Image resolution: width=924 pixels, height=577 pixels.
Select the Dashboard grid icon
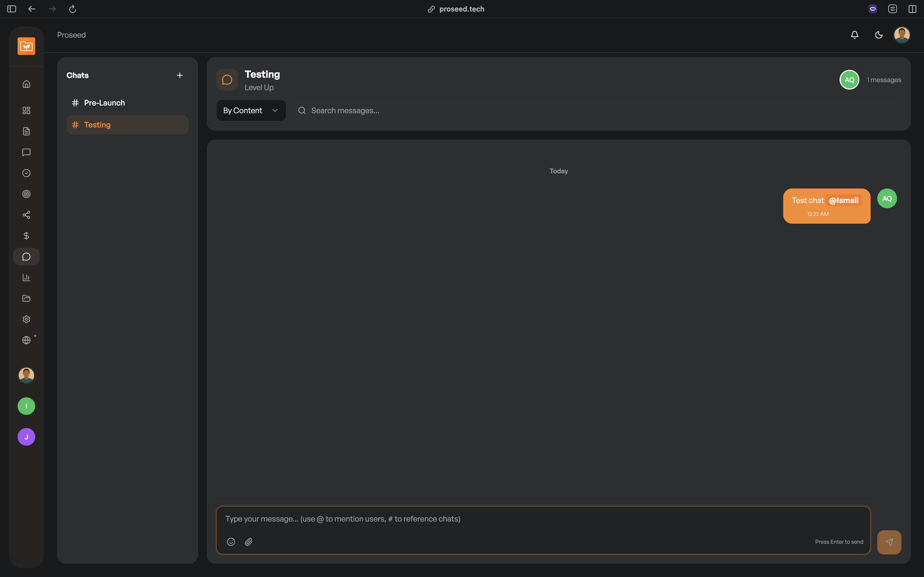pyautogui.click(x=26, y=111)
